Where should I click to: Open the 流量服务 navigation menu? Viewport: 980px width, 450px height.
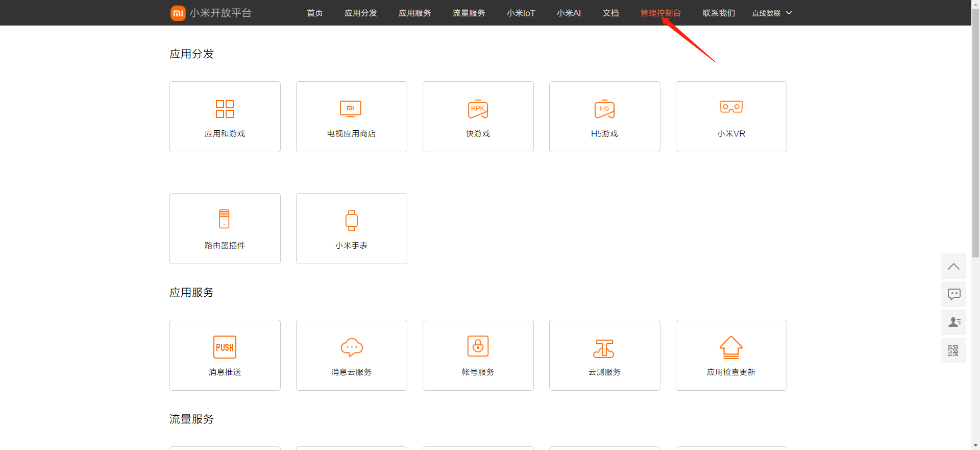pos(469,13)
